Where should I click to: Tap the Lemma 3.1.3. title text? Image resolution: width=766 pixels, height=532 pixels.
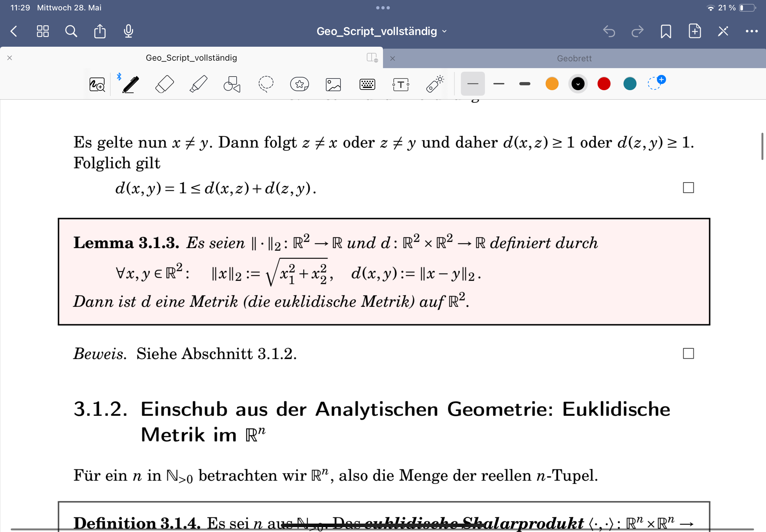[x=126, y=243]
